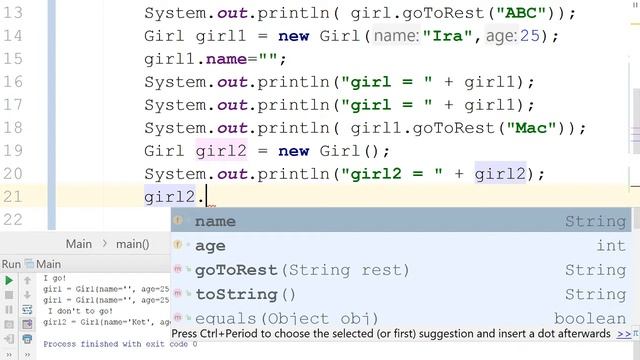640x360 pixels.
Task: Click line number 13 in the gutter
Action: click(13, 13)
